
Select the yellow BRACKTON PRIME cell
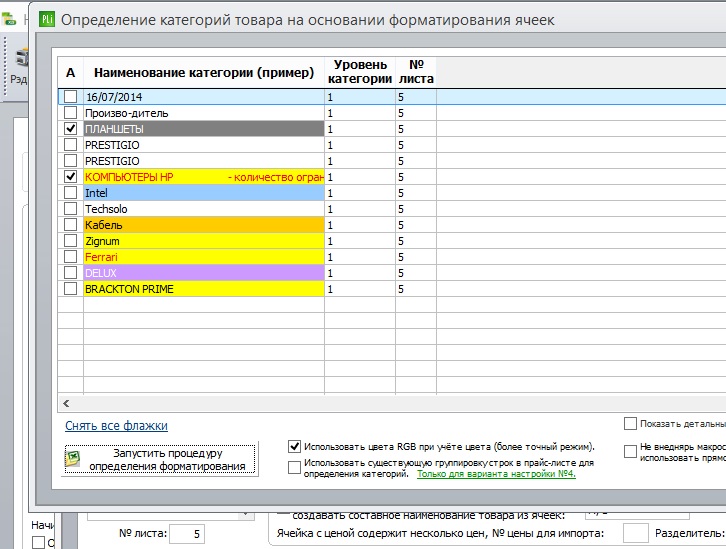pyautogui.click(x=204, y=289)
